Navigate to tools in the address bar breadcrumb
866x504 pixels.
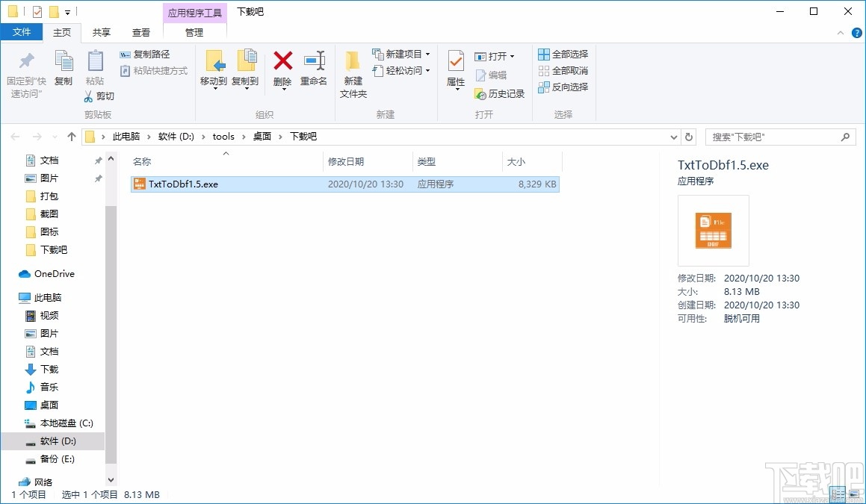click(223, 137)
